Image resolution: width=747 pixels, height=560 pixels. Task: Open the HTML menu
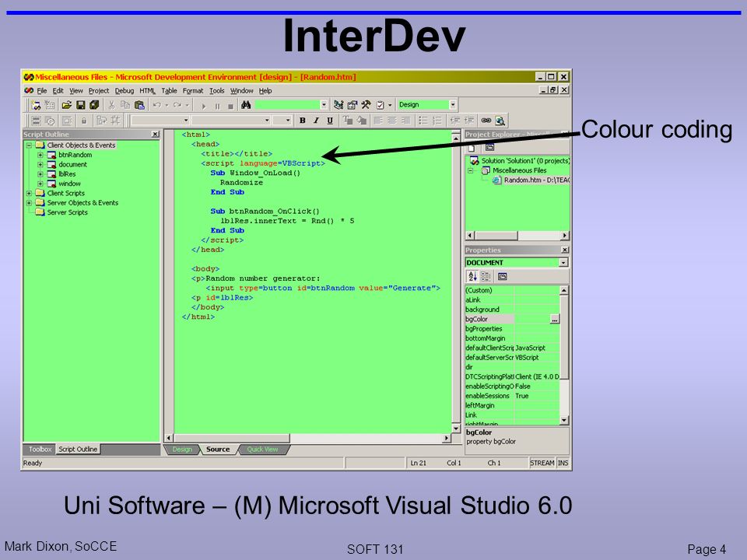(x=147, y=90)
